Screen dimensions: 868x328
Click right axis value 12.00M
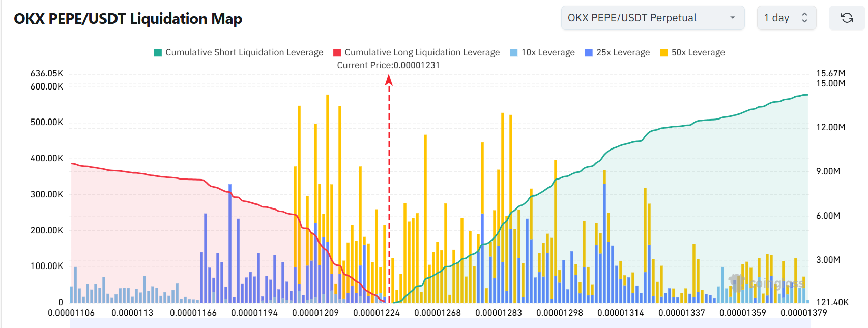[x=831, y=127]
